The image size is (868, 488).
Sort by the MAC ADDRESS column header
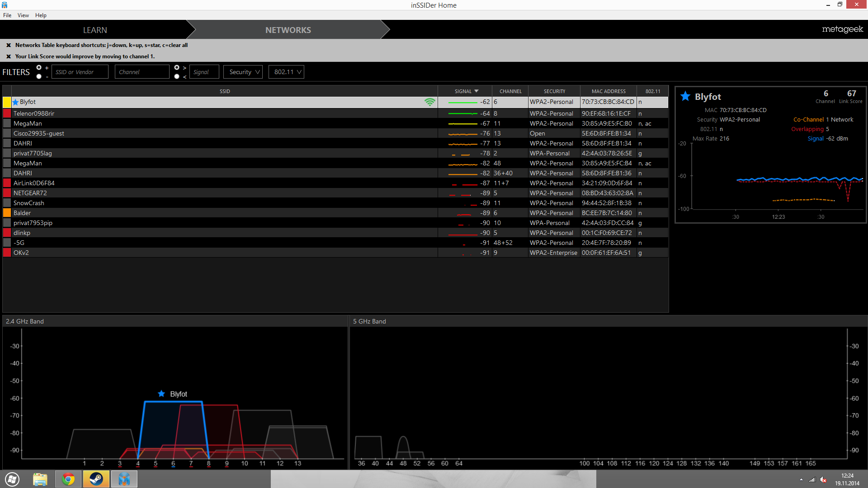(609, 91)
